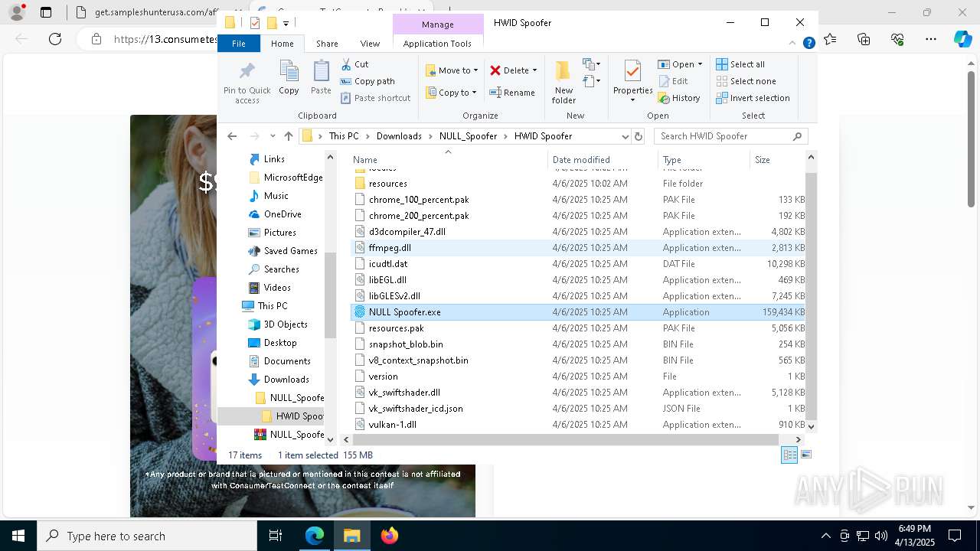
Task: Open recent locations dropdown arrow
Action: point(273,136)
